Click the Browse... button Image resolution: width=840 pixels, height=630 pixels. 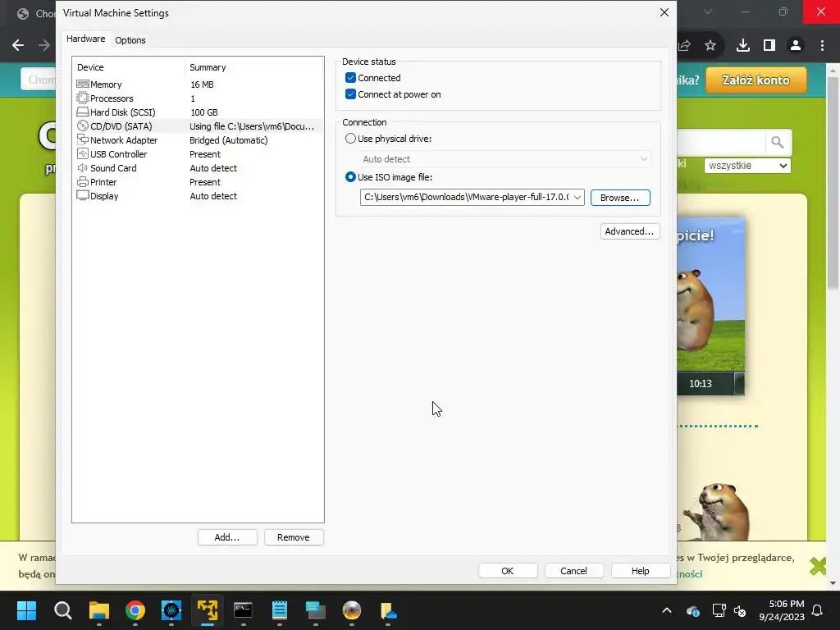[620, 198]
